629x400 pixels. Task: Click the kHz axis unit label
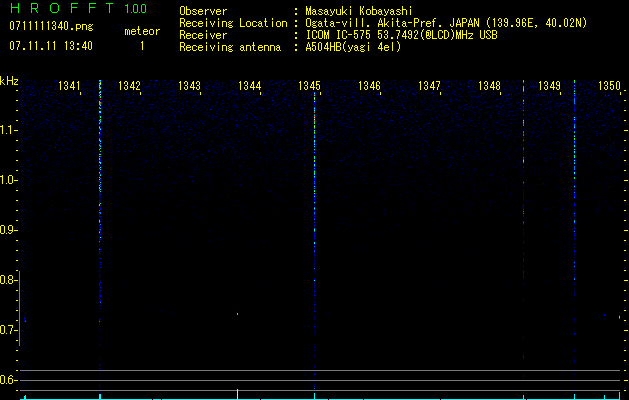tap(9, 81)
